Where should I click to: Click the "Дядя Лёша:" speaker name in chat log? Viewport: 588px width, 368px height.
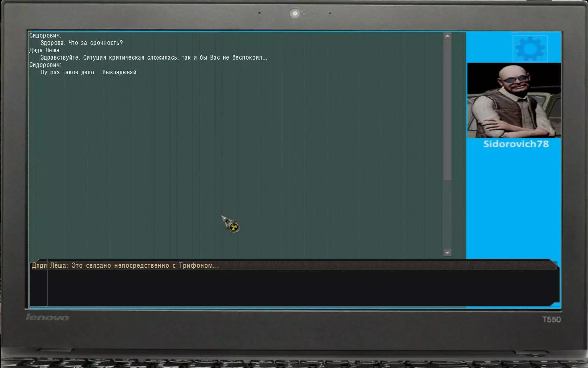[45, 50]
